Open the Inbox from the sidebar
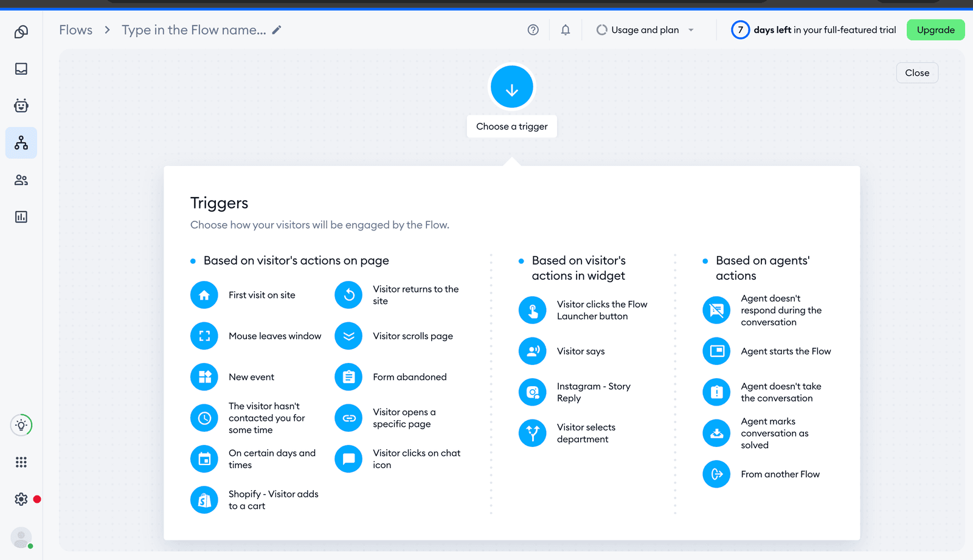This screenshot has height=560, width=973. click(21, 69)
